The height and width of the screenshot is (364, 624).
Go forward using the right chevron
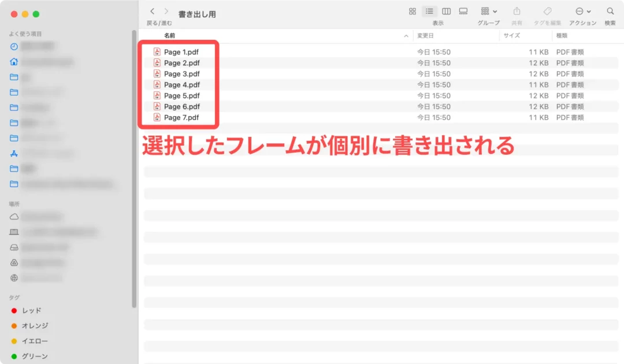[166, 12]
